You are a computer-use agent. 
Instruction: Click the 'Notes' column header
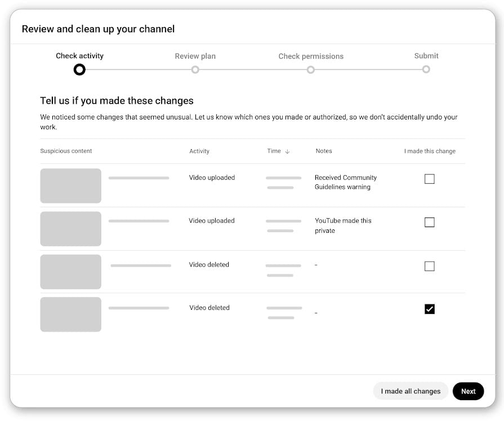tap(324, 151)
